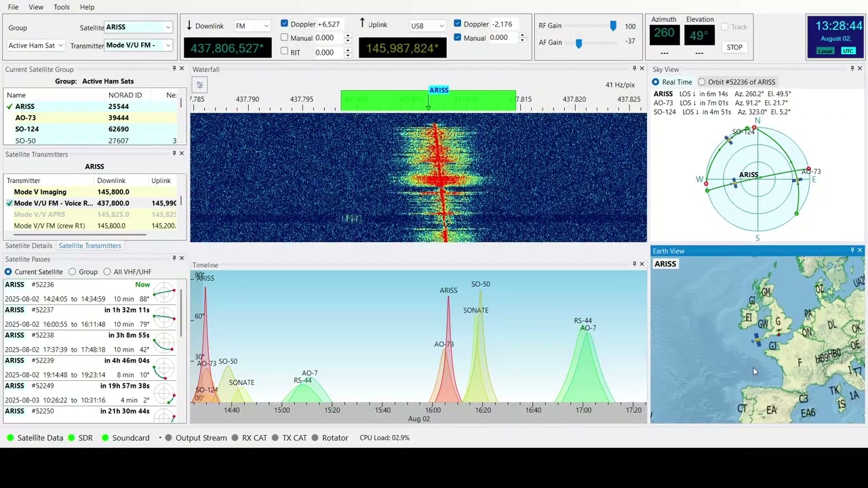Pin the Waterfall panel

coord(634,68)
